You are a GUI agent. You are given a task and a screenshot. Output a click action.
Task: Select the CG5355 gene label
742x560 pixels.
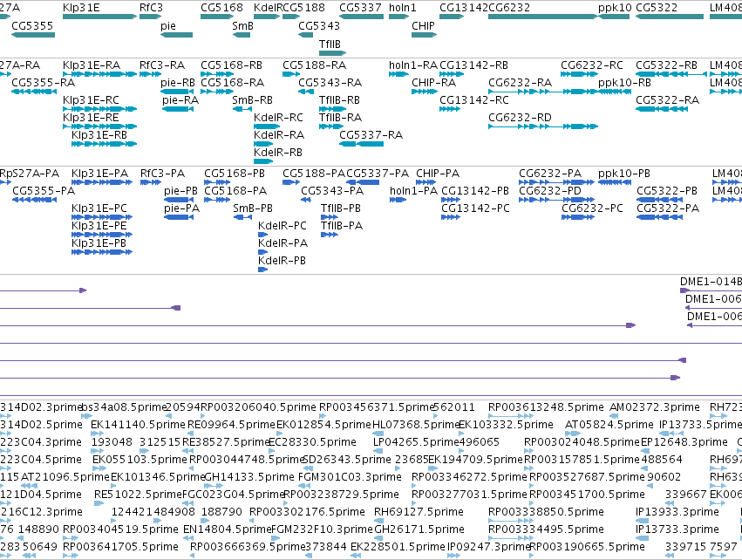coord(32,25)
